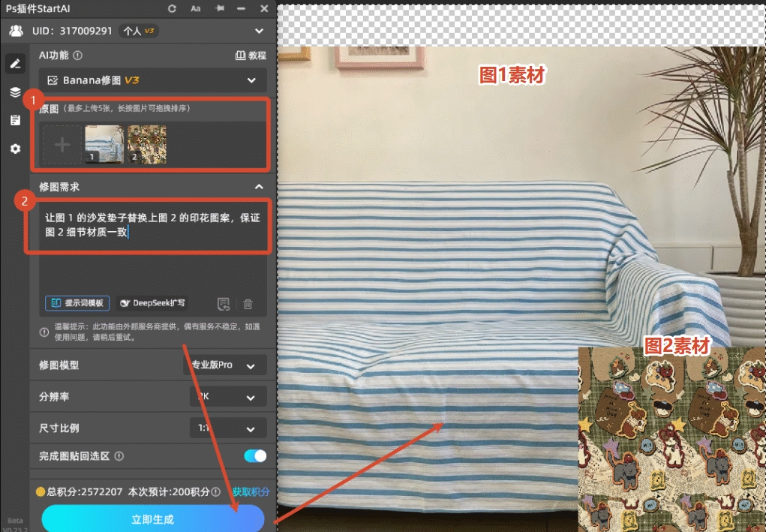Image resolution: width=766 pixels, height=532 pixels.
Task: Select the pencil edit icon in left sidebar
Action: 15,63
